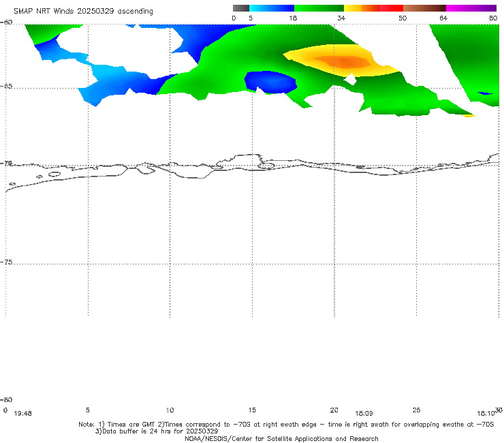Click the latitude label "-75"
The image size is (504, 443).
[x=6, y=262]
